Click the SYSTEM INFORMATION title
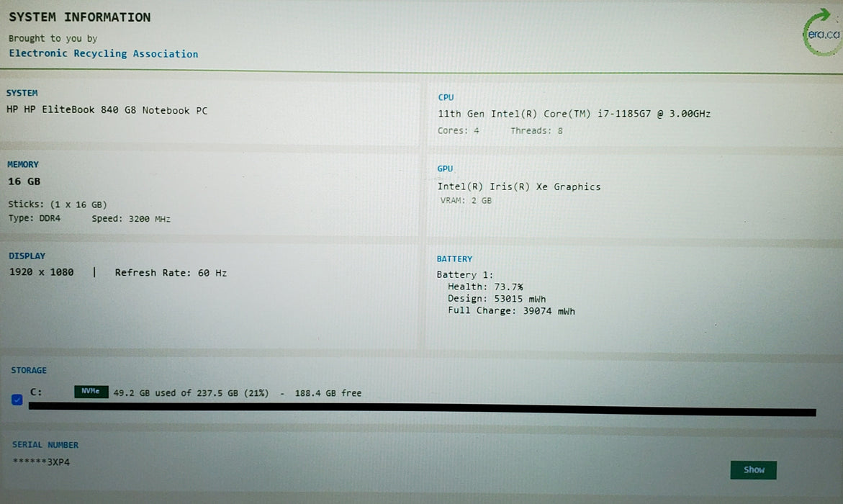The image size is (843, 504). click(x=80, y=17)
